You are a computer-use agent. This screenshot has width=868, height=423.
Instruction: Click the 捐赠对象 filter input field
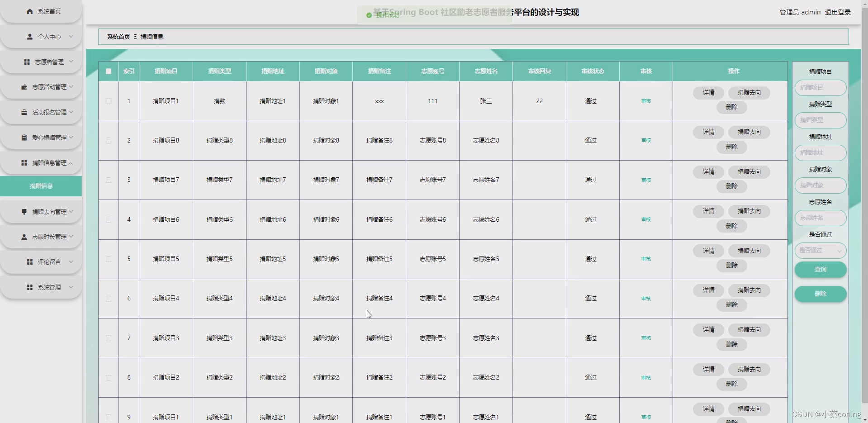pyautogui.click(x=821, y=185)
